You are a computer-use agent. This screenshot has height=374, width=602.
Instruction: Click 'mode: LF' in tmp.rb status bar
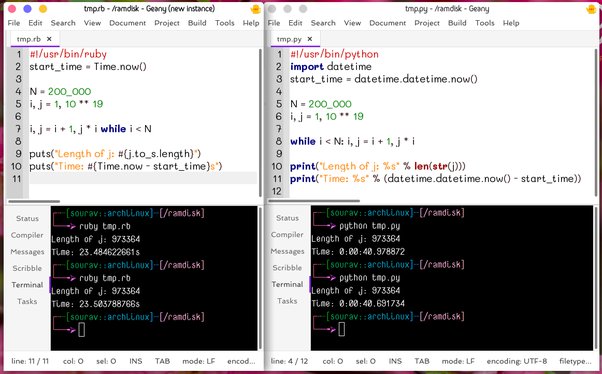click(198, 361)
